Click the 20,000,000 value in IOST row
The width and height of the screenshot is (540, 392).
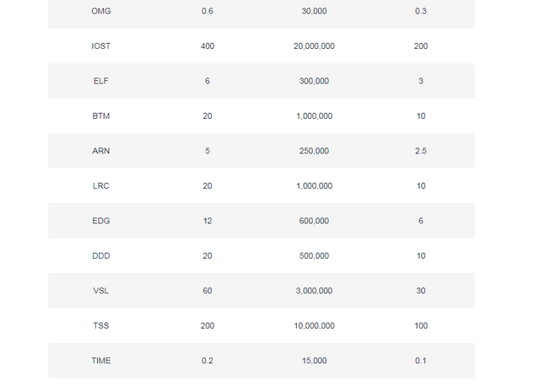tap(314, 46)
